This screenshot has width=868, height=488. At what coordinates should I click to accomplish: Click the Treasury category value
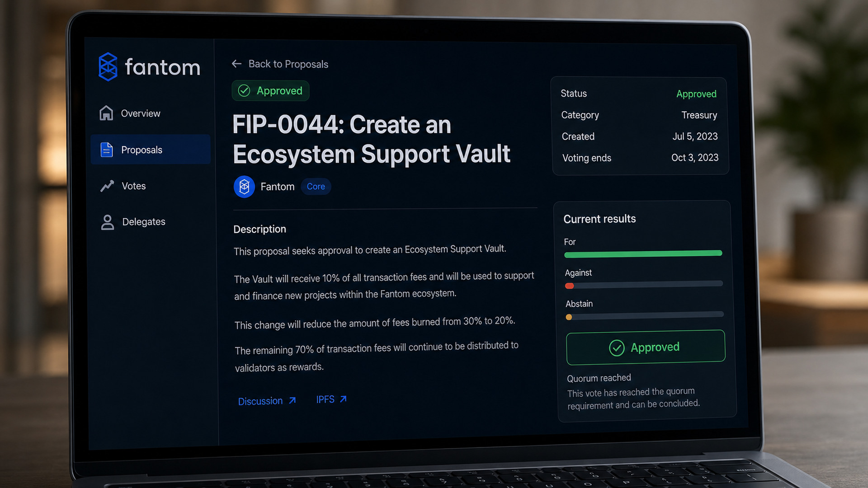tap(699, 115)
